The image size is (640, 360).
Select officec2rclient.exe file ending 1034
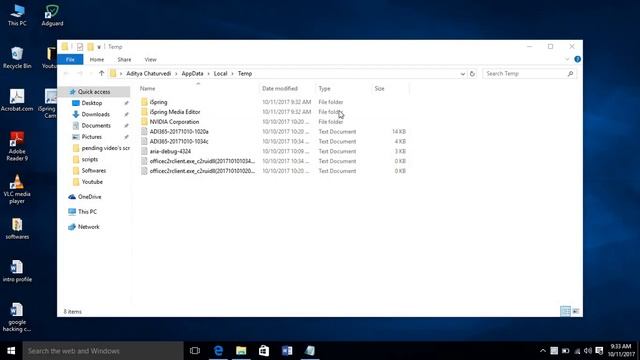tap(202, 161)
